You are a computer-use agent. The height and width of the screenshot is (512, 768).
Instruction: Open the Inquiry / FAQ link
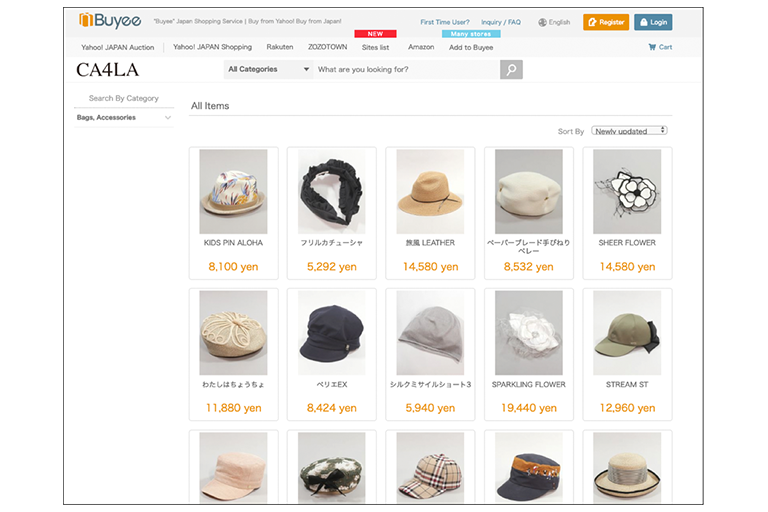coord(500,22)
